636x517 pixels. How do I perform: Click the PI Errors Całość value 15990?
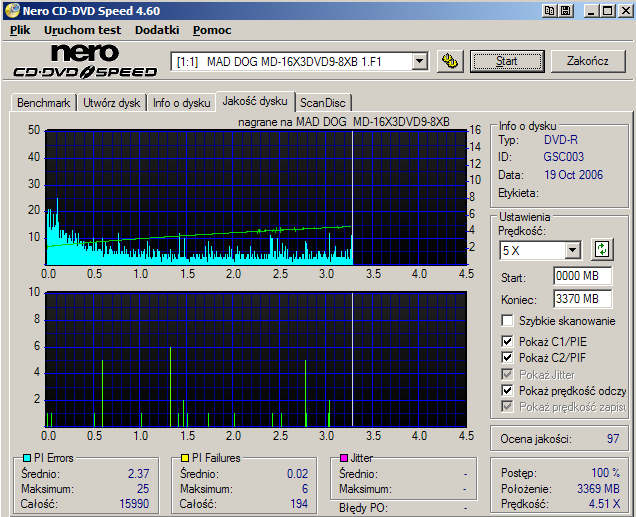click(134, 504)
